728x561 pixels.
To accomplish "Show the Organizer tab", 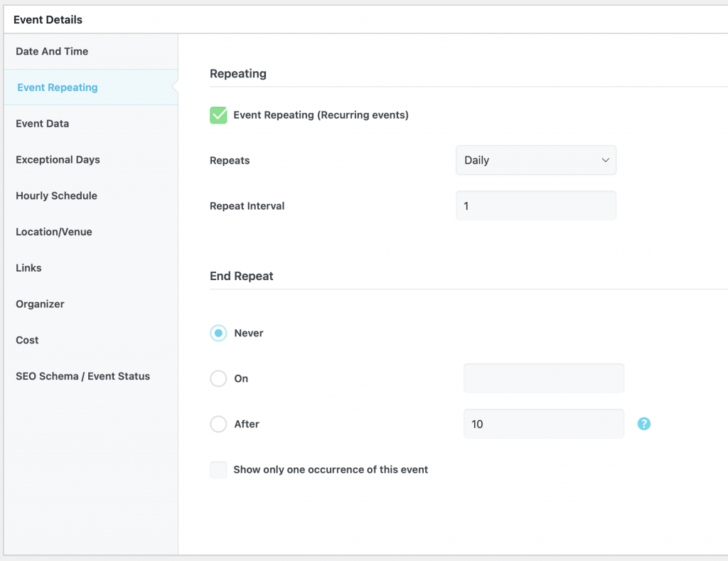I will tap(40, 304).
